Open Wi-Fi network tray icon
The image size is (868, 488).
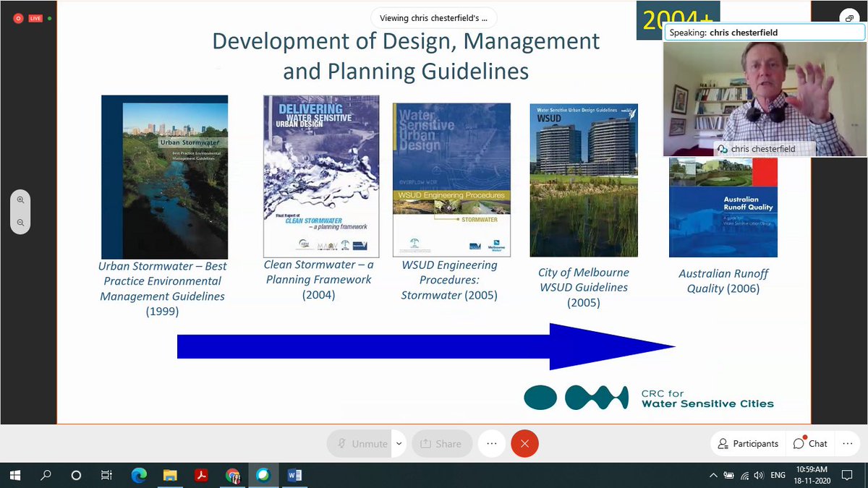click(744, 475)
